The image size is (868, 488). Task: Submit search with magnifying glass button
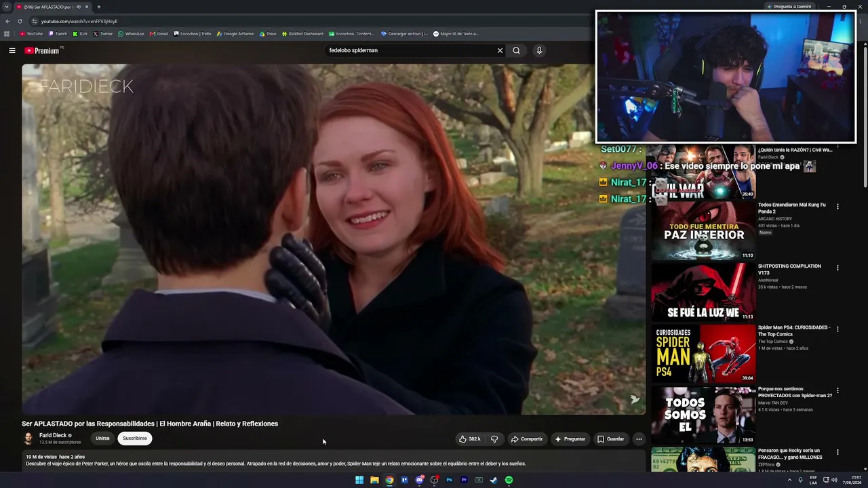516,50
